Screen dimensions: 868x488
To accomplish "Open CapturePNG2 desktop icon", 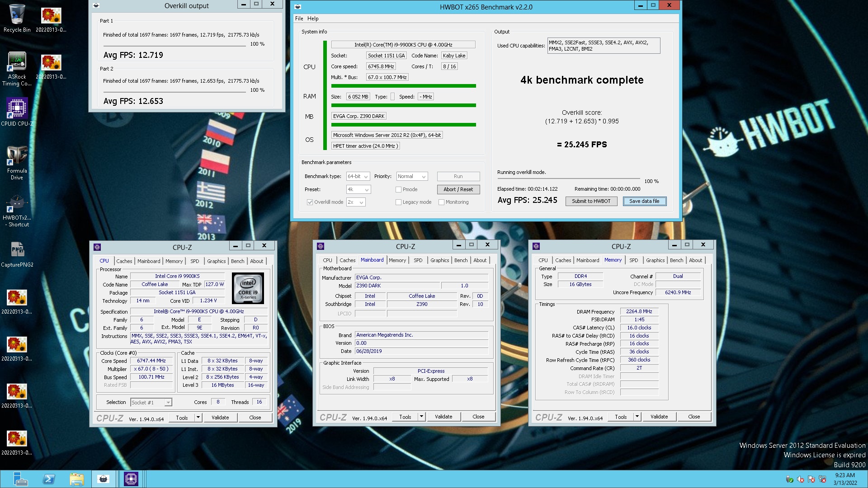I will pos(17,254).
